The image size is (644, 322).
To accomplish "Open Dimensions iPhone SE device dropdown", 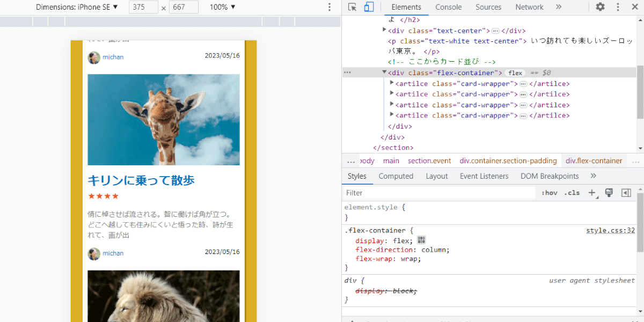I will coord(77,7).
